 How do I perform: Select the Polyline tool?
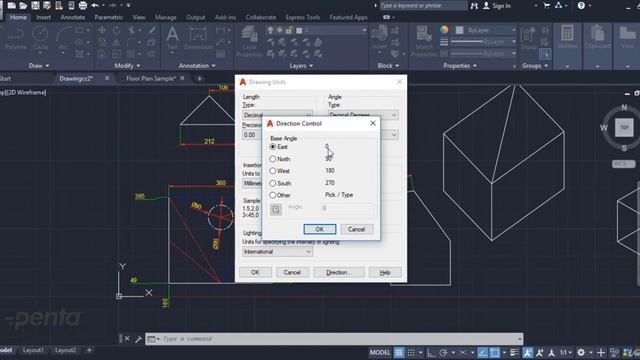[x=16, y=38]
